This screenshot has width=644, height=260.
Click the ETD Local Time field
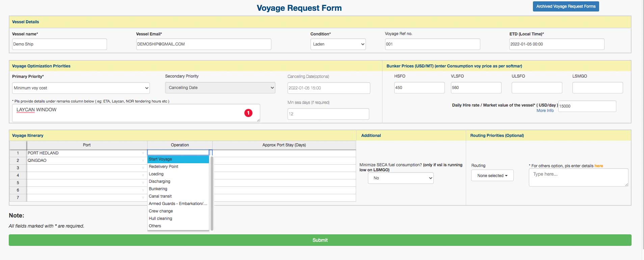pyautogui.click(x=557, y=44)
